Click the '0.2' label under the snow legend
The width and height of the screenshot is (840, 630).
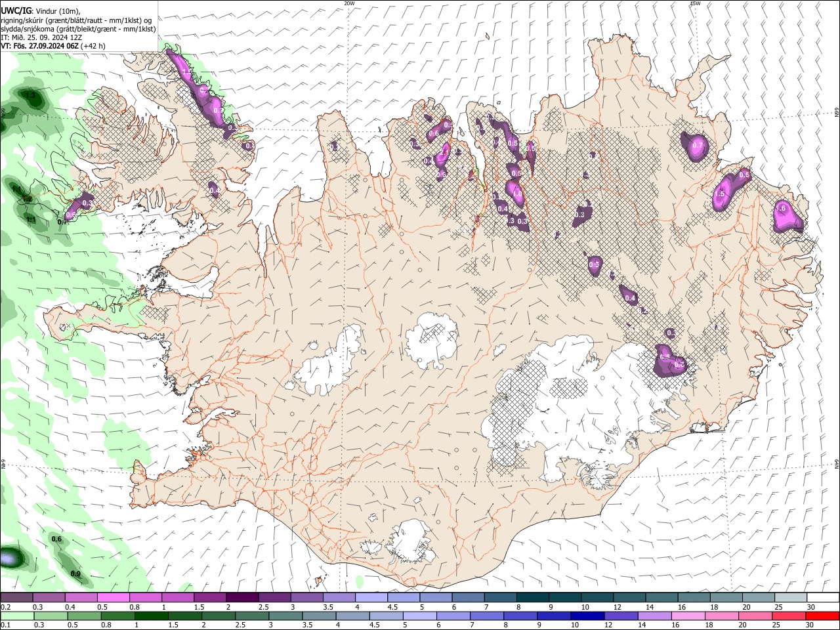pyautogui.click(x=6, y=607)
